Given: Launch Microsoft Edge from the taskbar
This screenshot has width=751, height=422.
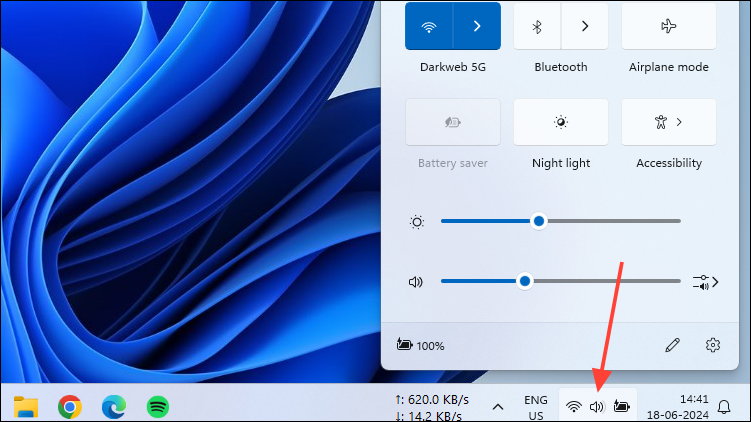Looking at the screenshot, I should coord(114,407).
